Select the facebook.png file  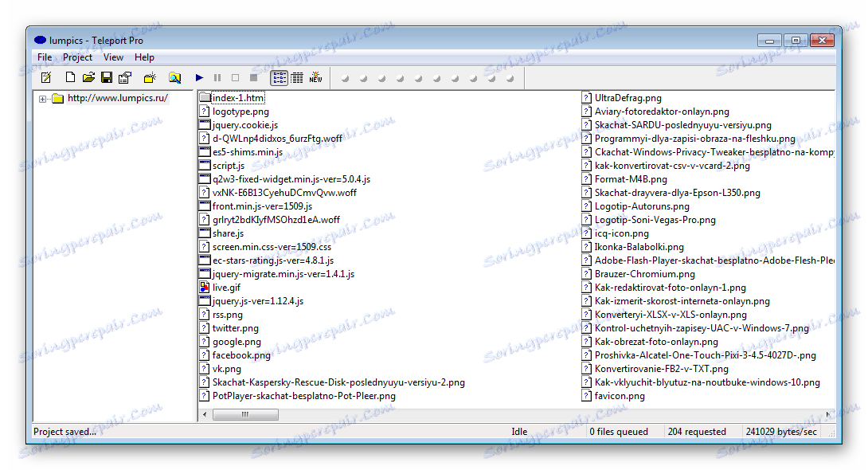241,355
